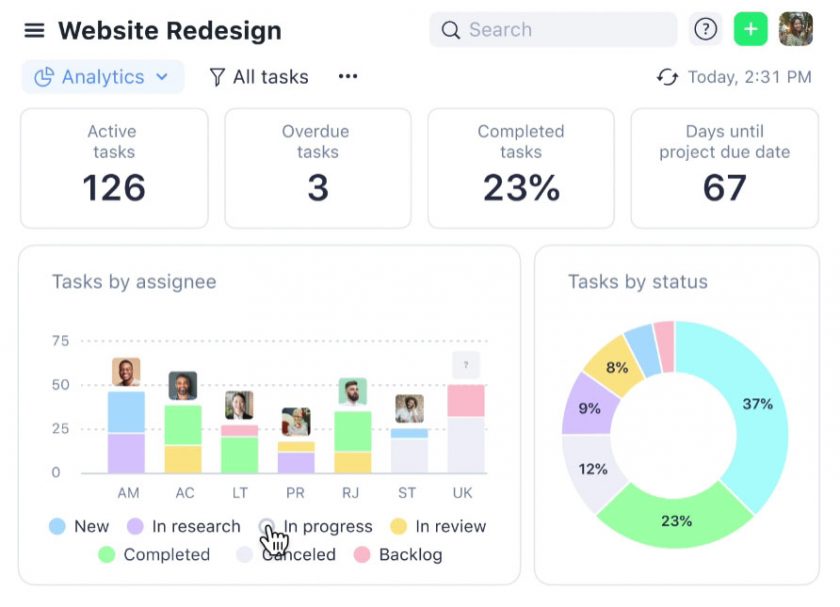Open the Active tasks card
Viewport: 840px width, 607px height.
pyautogui.click(x=114, y=168)
